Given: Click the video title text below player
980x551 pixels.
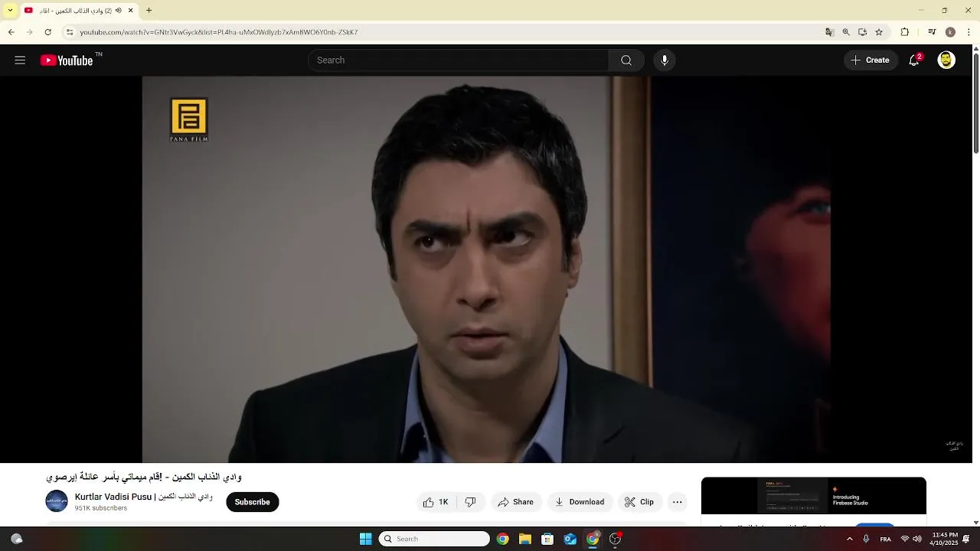Looking at the screenshot, I should pyautogui.click(x=144, y=477).
